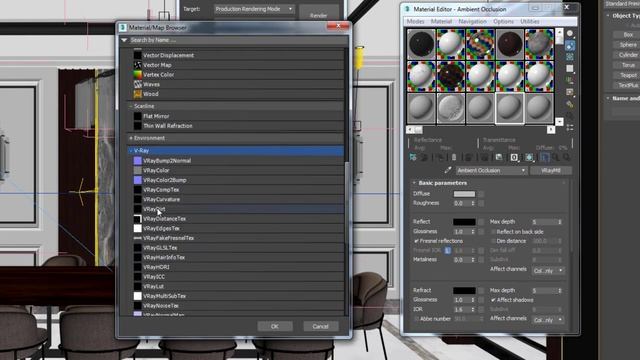The width and height of the screenshot is (640, 360).
Task: Open the Material/Map Navigator icon
Action: 570,127
